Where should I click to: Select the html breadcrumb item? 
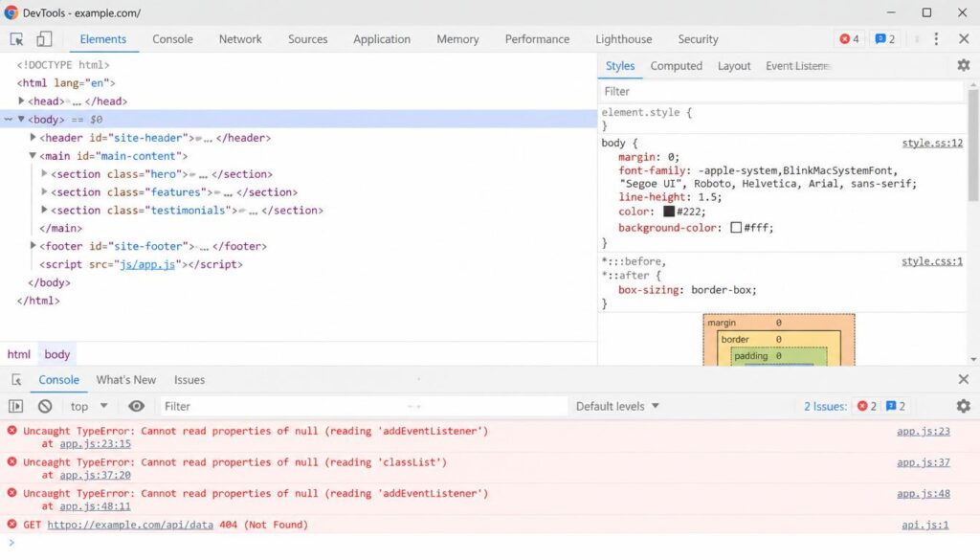pos(19,354)
